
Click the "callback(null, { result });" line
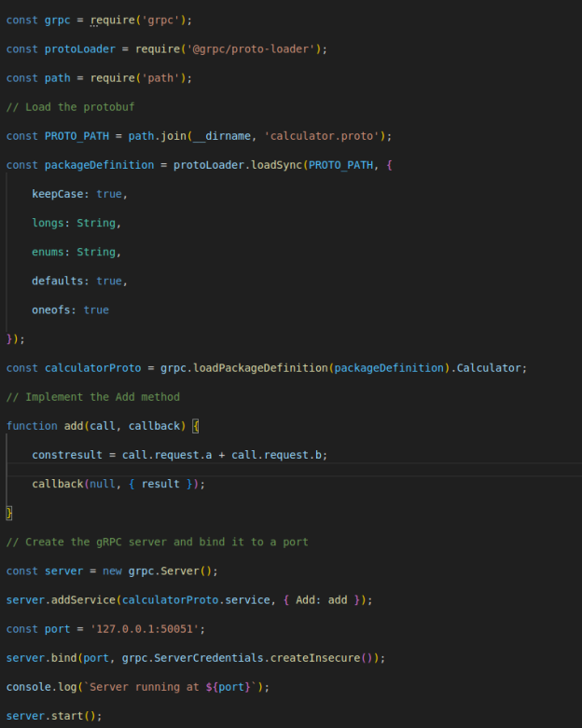pos(118,484)
